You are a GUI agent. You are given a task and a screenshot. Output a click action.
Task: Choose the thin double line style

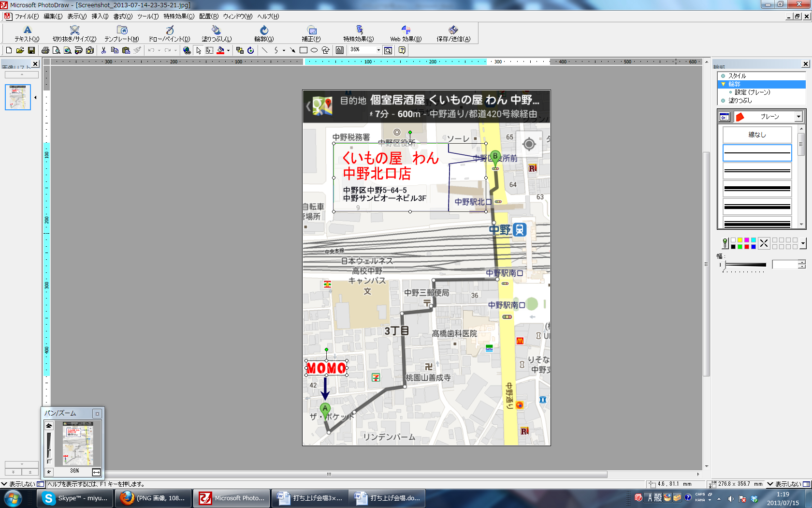(x=757, y=170)
